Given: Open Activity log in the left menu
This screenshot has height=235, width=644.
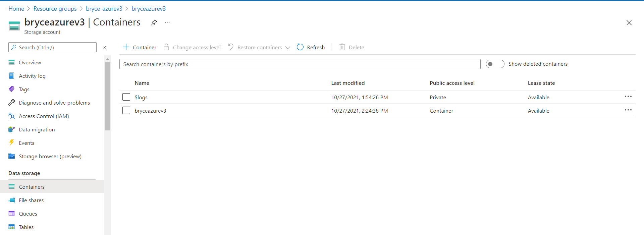Looking at the screenshot, I should [x=32, y=76].
